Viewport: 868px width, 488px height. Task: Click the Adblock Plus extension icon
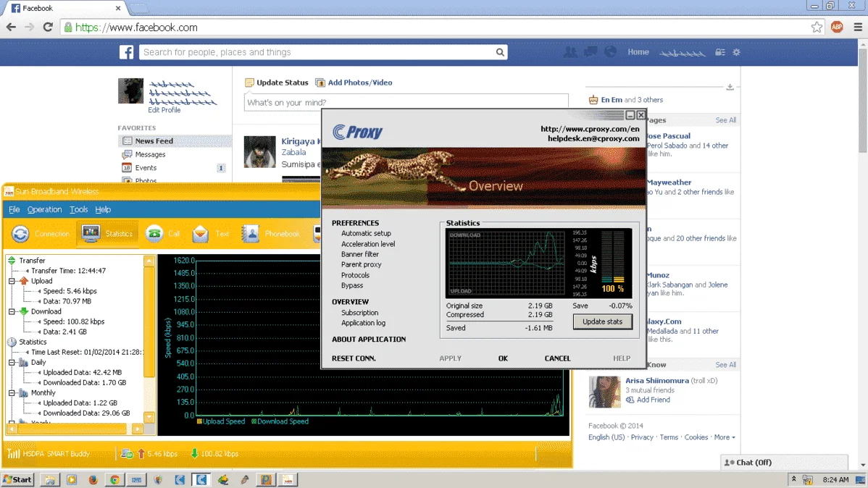point(837,27)
